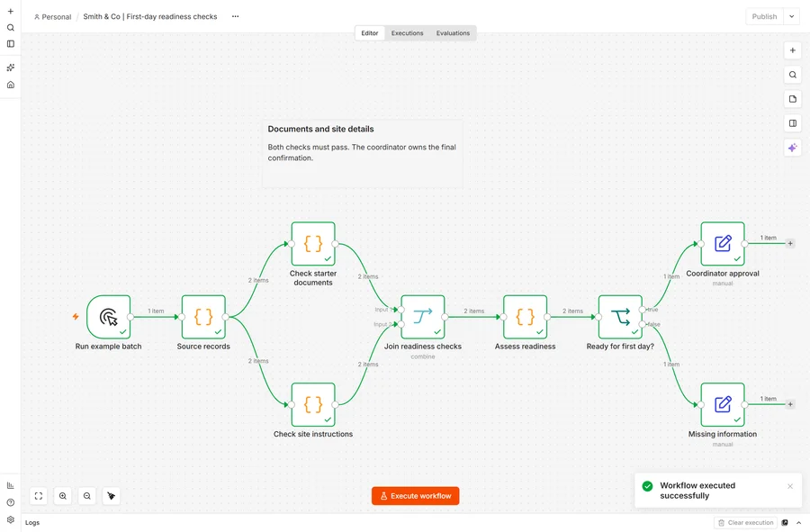Select the Check site instructions node
The height and width of the screenshot is (532, 810).
click(313, 404)
